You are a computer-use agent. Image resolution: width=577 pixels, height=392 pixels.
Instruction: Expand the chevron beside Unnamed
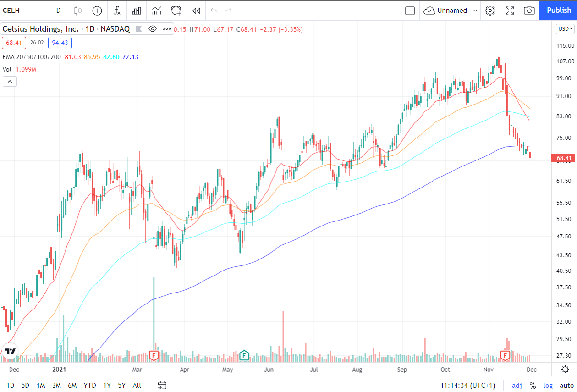475,10
